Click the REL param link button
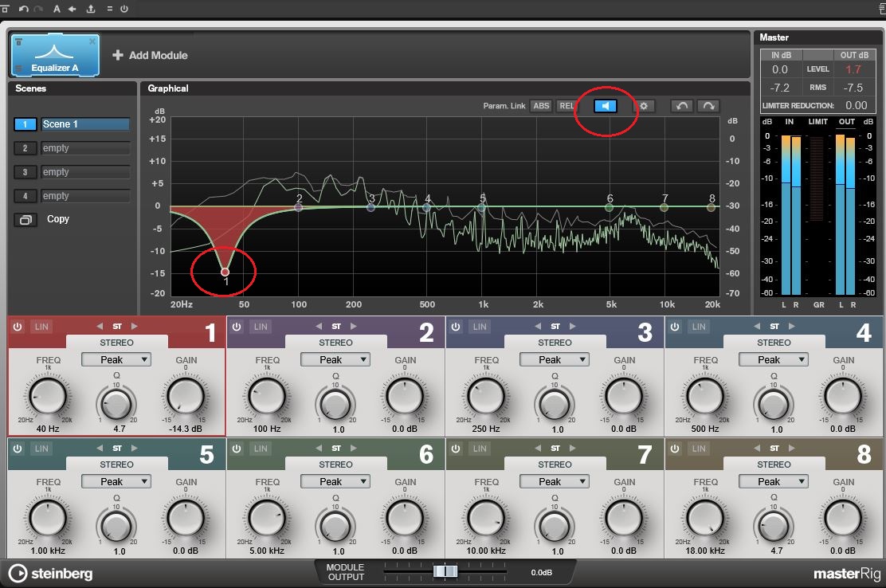This screenshot has width=886, height=588. (x=566, y=106)
